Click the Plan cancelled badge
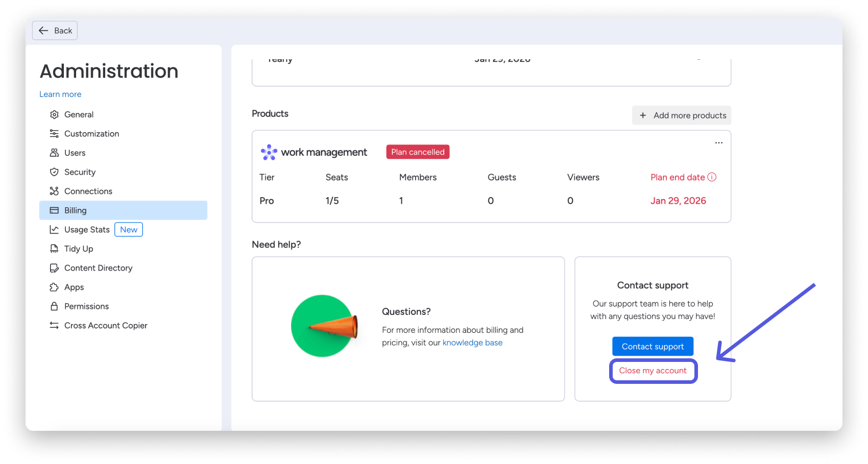The height and width of the screenshot is (464, 868). pyautogui.click(x=418, y=152)
